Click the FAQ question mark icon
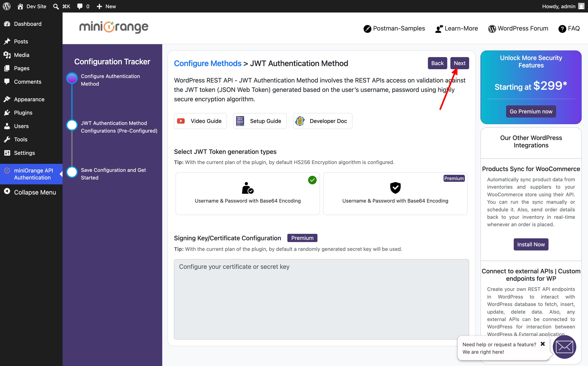 click(562, 29)
